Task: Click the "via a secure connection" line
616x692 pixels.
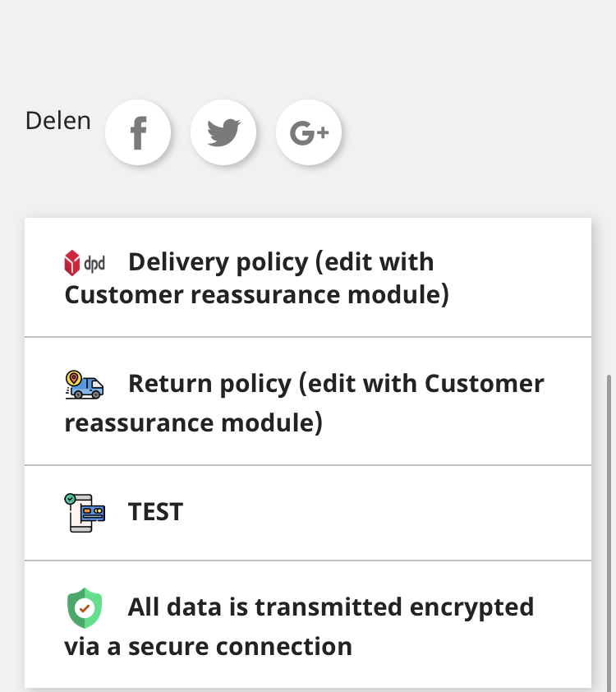Action: coord(208,647)
